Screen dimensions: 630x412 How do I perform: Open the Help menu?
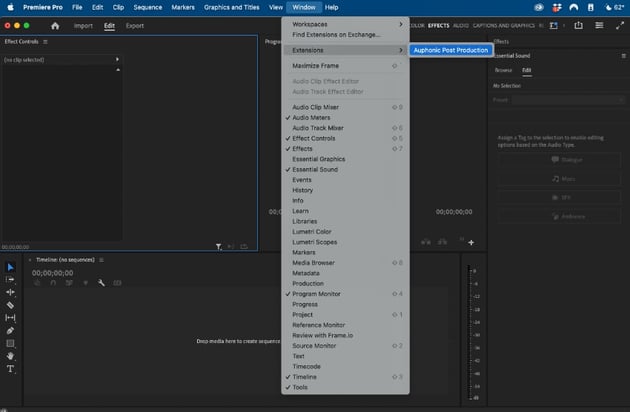[x=331, y=7]
